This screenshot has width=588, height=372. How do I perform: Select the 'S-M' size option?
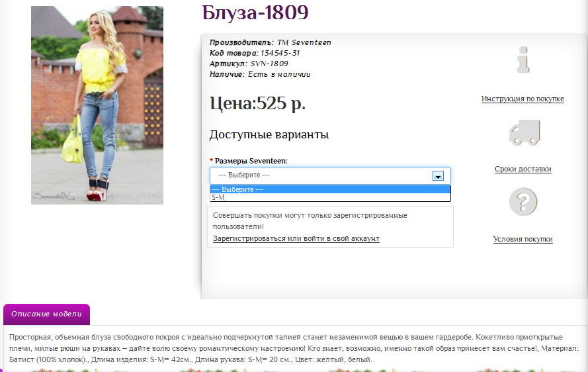pyautogui.click(x=218, y=197)
